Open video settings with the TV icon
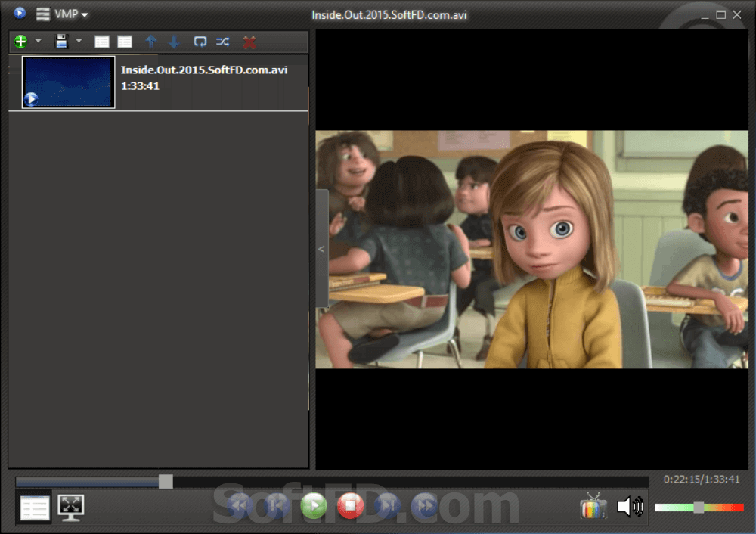 (593, 506)
